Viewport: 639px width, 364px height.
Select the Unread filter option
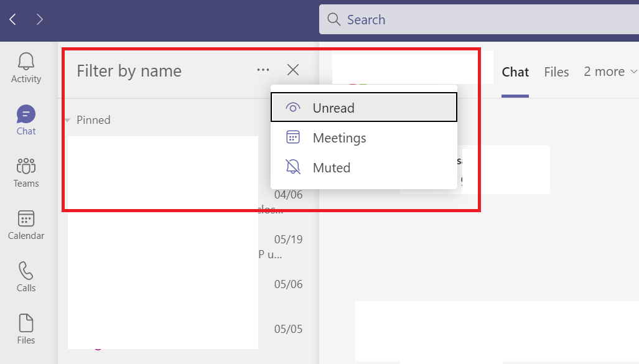click(x=364, y=107)
